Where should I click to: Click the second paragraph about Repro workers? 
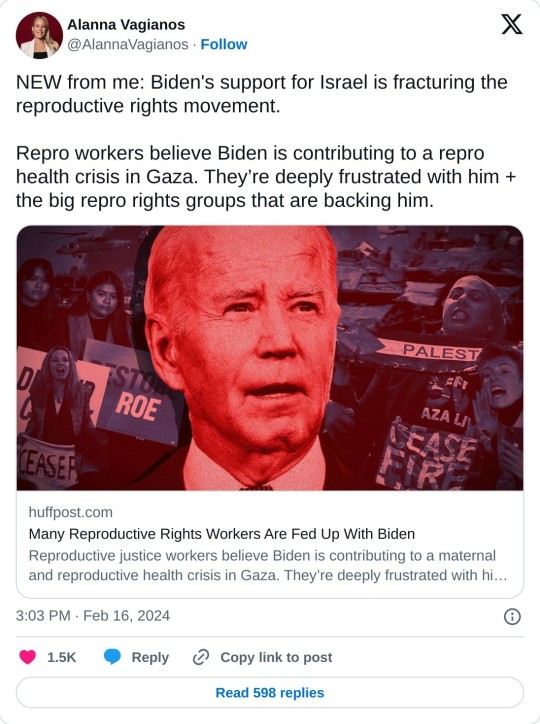pyautogui.click(x=266, y=177)
